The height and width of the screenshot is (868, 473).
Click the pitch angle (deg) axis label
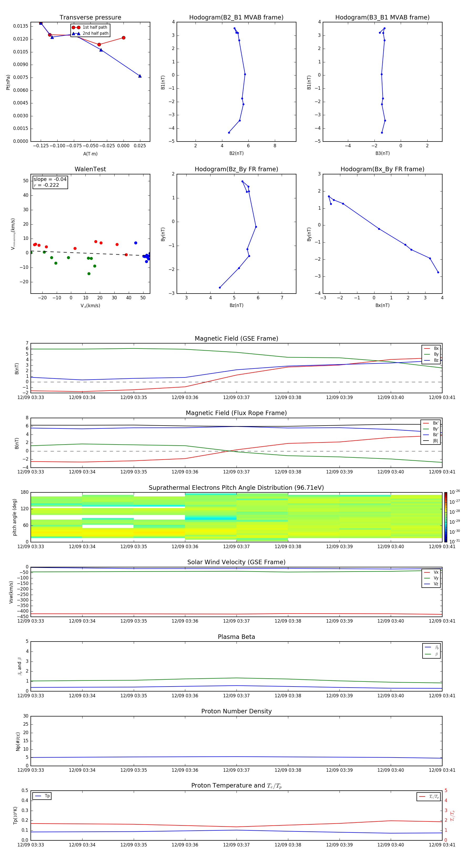14,517
